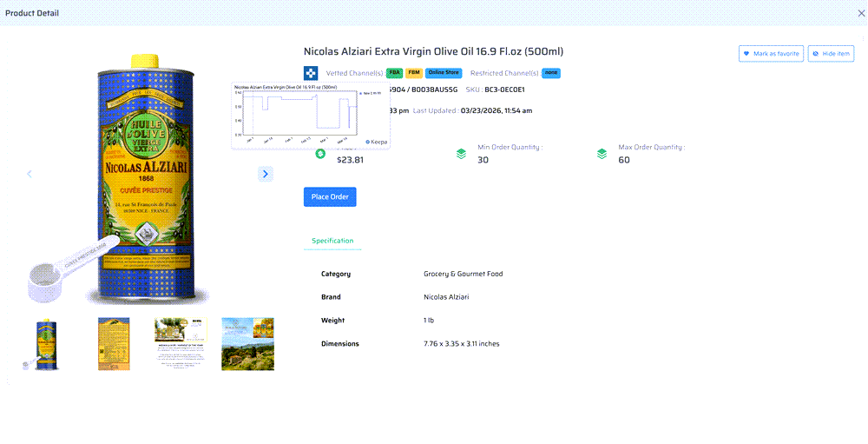Click the 'none' restricted channel badge

pos(551,73)
